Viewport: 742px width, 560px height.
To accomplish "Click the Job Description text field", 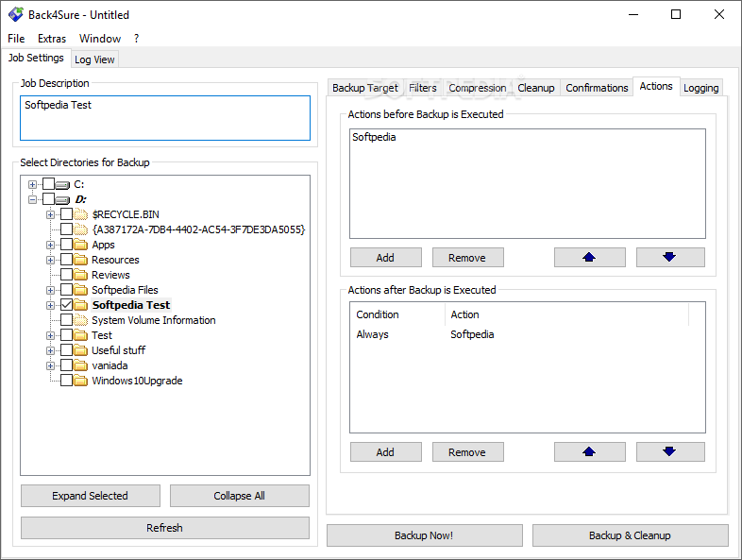I will [x=165, y=118].
